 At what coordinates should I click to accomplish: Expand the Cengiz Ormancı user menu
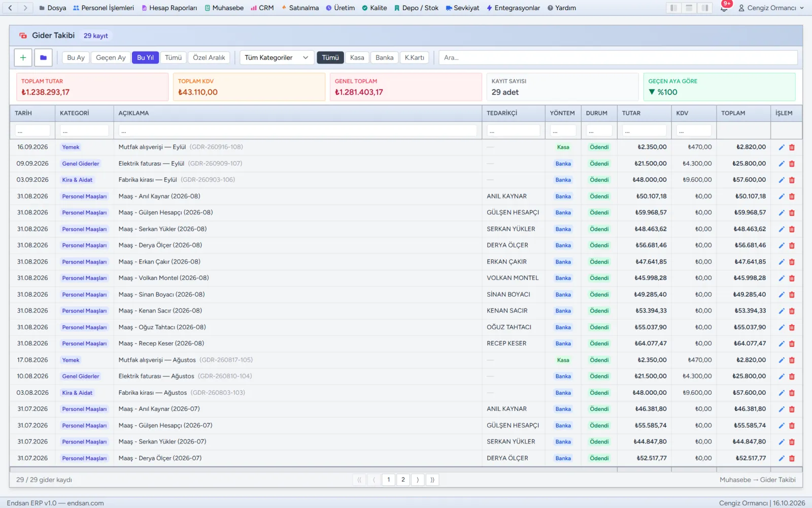point(771,8)
